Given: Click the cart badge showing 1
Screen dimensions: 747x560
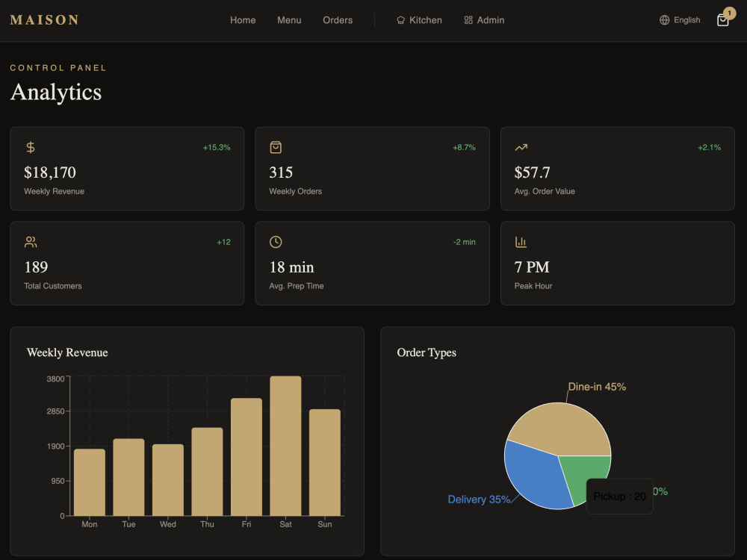Looking at the screenshot, I should pos(729,13).
